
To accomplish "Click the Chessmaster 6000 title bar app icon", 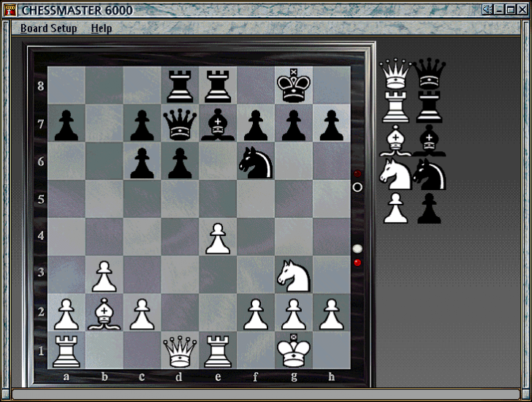I will tap(11, 10).
